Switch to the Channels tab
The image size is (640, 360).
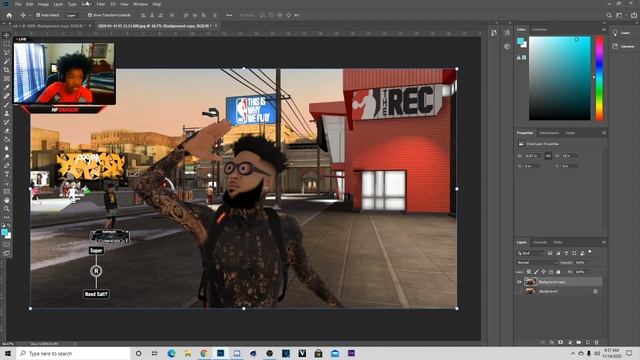(540, 242)
